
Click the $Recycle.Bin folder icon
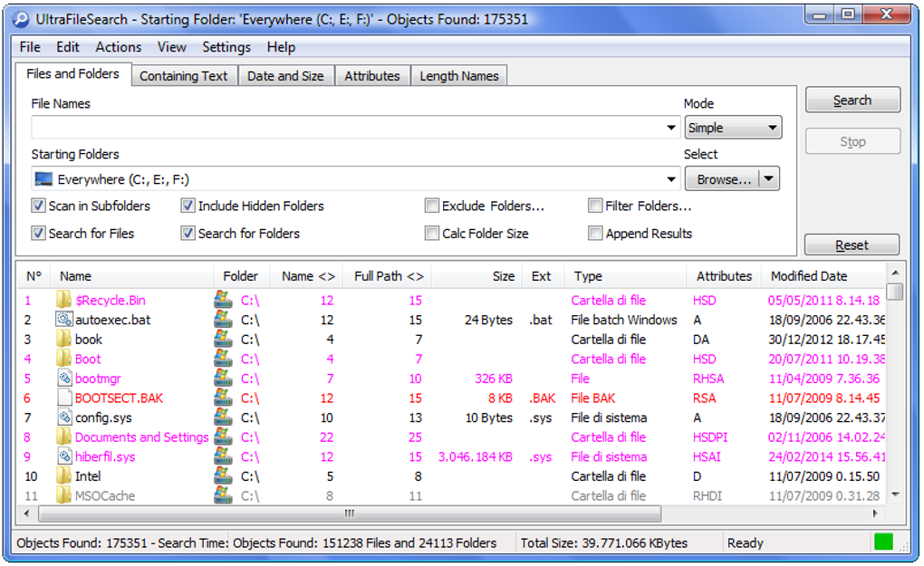(x=63, y=300)
